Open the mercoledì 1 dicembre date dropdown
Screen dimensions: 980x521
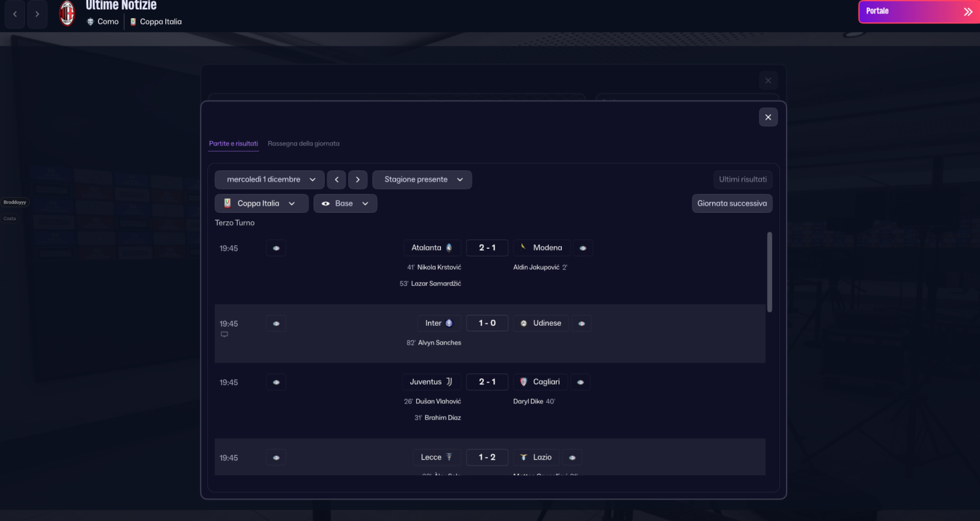click(270, 180)
